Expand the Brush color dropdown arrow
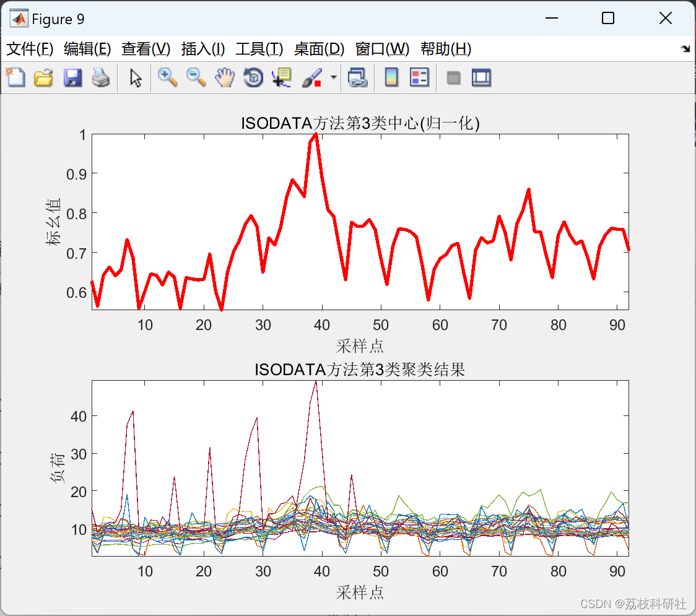The width and height of the screenshot is (696, 616). pos(334,77)
